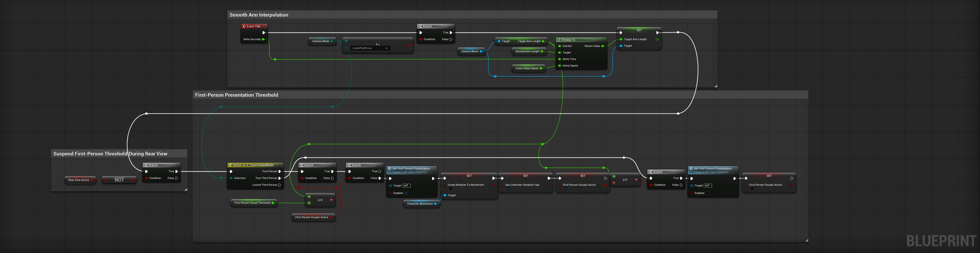Select the Camera Boom variable node
Image resolution: width=980 pixels, height=253 pixels.
(471, 51)
